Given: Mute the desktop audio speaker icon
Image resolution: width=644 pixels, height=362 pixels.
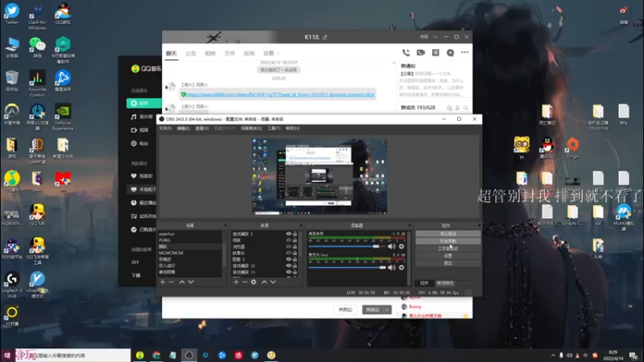Looking at the screenshot, I should 391,246.
